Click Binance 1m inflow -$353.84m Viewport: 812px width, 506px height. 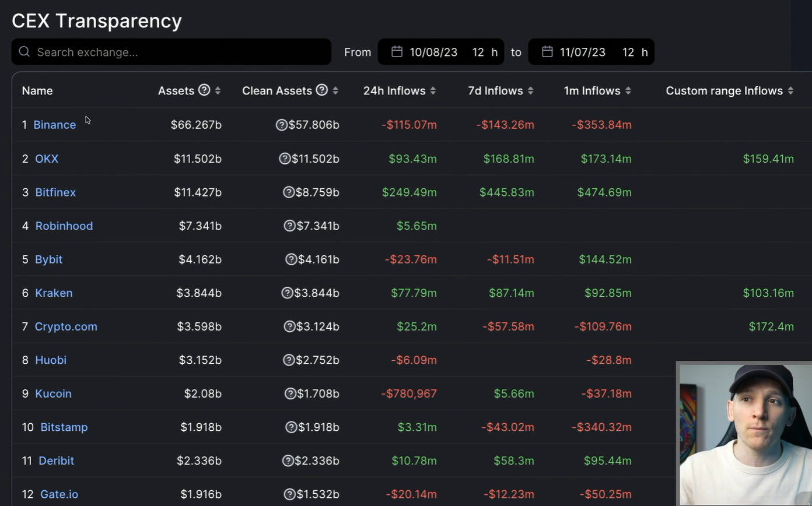(x=601, y=125)
